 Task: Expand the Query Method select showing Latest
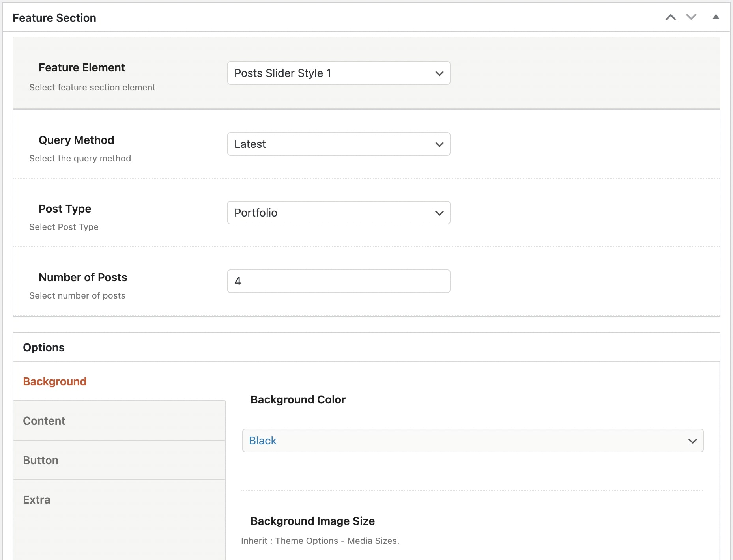pyautogui.click(x=338, y=144)
